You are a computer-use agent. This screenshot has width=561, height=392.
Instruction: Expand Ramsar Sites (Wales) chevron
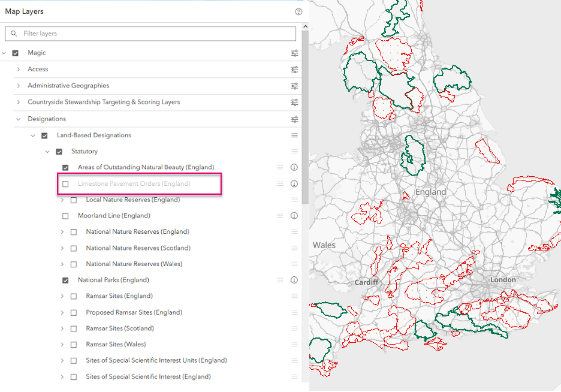point(62,345)
